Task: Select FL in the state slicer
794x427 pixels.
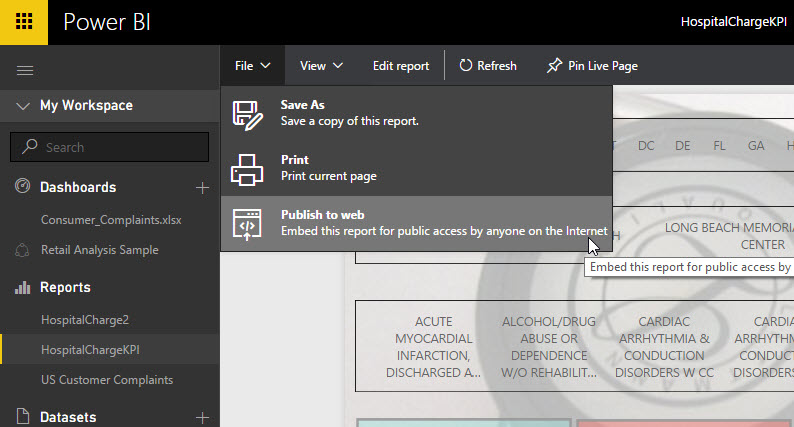Action: [x=719, y=146]
